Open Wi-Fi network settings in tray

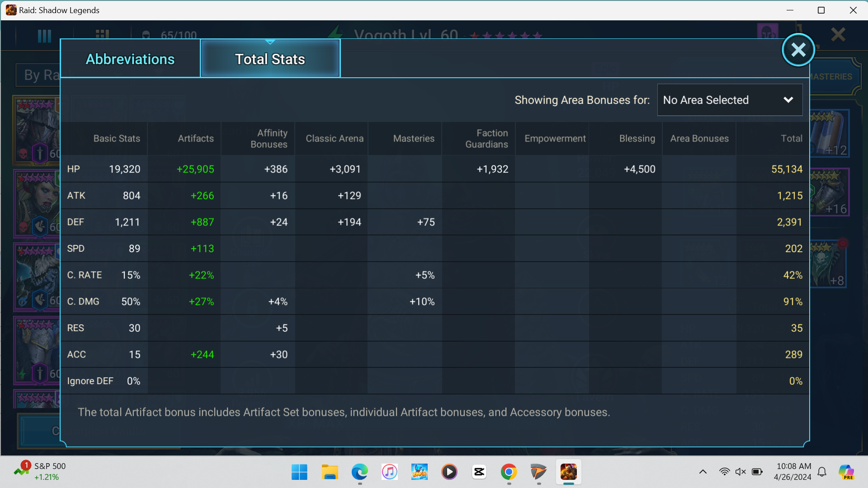724,472
